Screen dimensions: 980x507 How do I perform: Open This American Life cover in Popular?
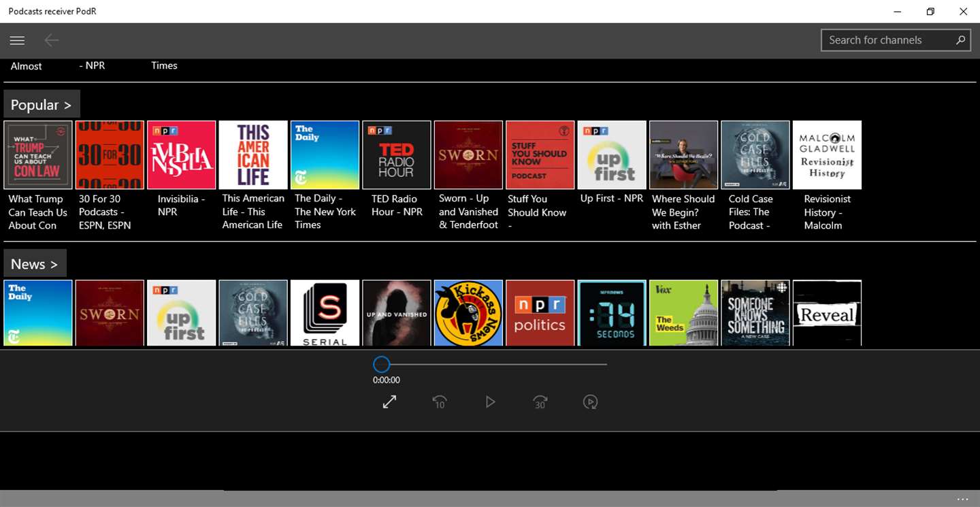253,155
